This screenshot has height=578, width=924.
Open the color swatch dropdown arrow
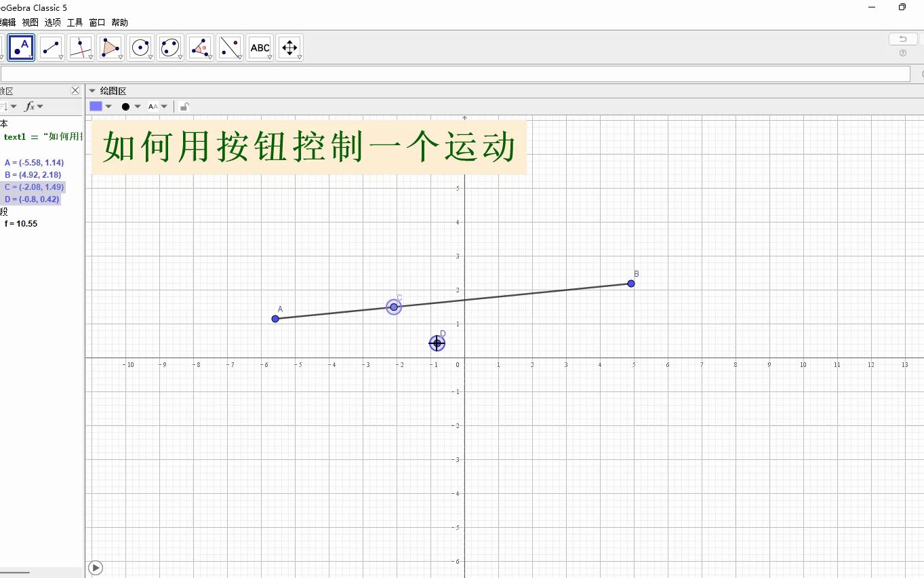tap(108, 107)
